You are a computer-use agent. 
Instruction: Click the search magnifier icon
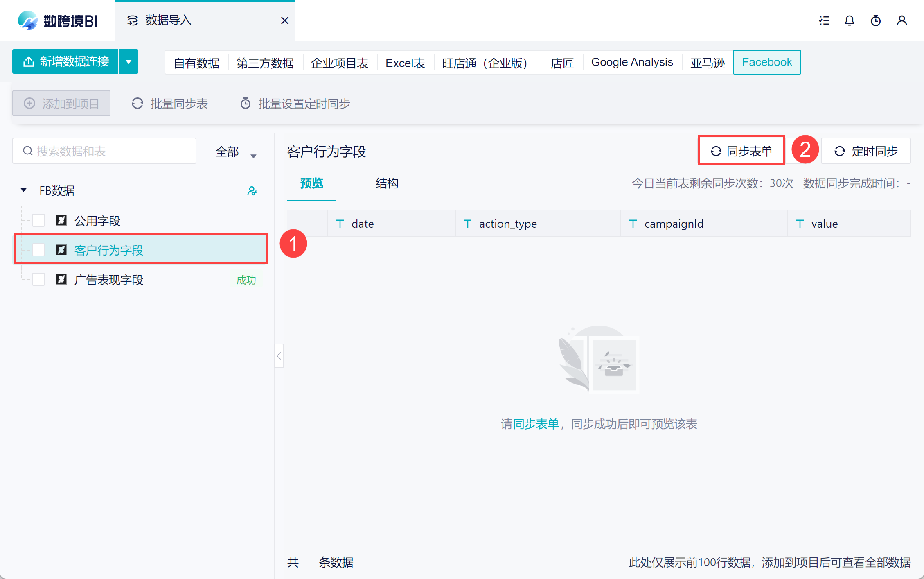point(28,151)
